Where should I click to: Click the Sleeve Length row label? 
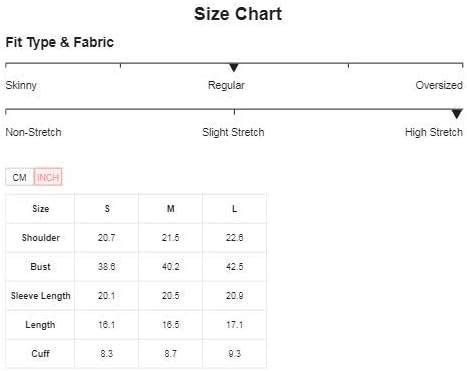pyautogui.click(x=41, y=296)
